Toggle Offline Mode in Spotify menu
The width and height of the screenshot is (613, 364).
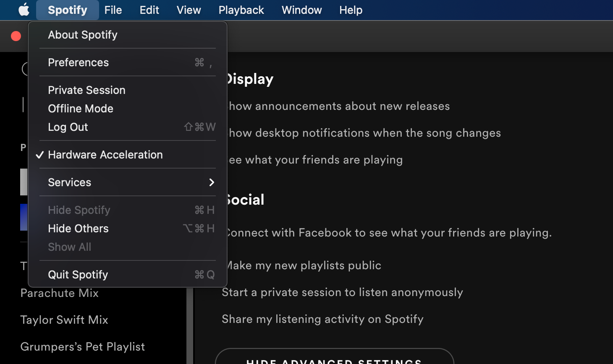coord(81,109)
